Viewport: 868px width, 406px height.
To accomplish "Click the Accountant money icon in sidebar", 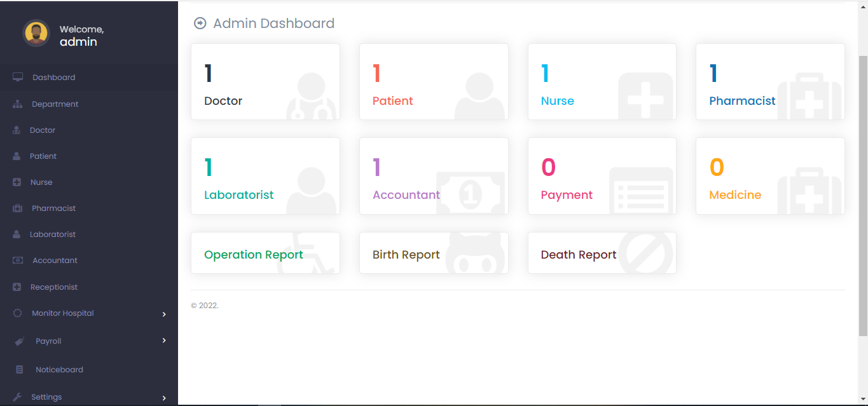I will [18, 261].
